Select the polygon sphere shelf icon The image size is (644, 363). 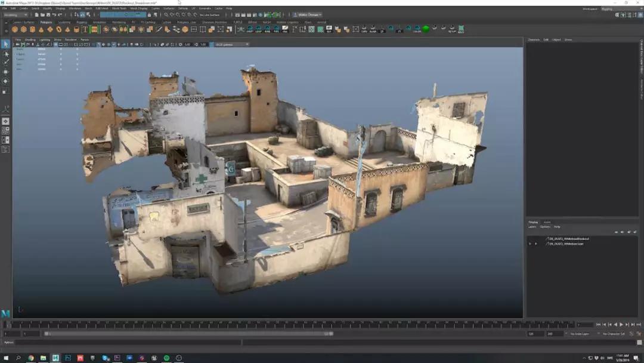point(15,29)
